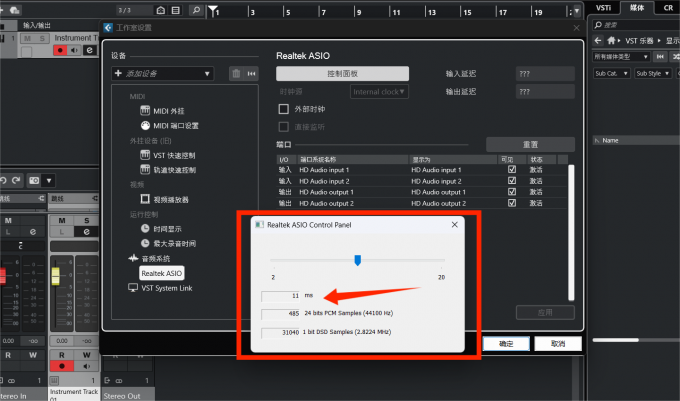Toggle visibility of HD Audio output 2
The image size is (680, 401).
tap(512, 203)
